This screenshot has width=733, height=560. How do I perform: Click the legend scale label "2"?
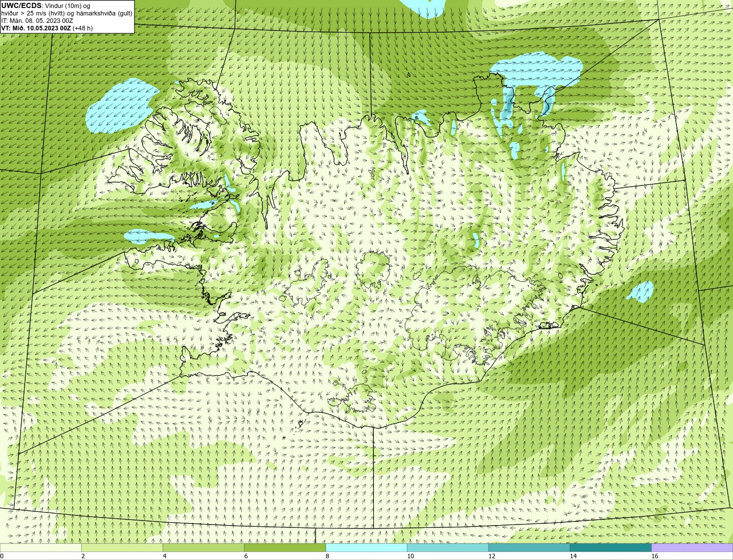[83, 556]
